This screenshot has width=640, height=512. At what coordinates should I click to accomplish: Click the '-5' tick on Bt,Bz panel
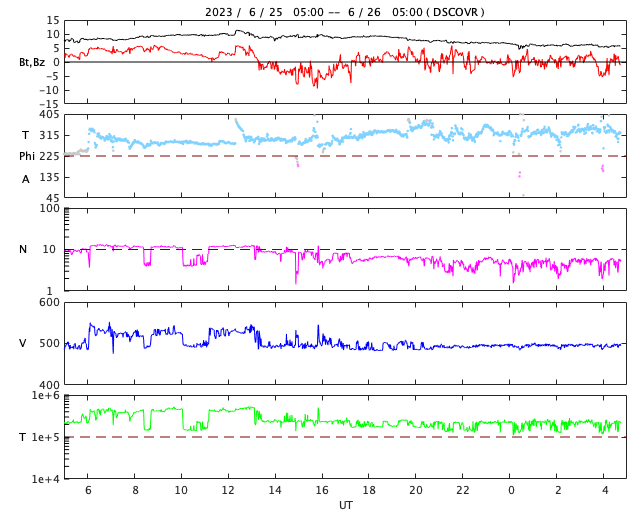[x=53, y=76]
